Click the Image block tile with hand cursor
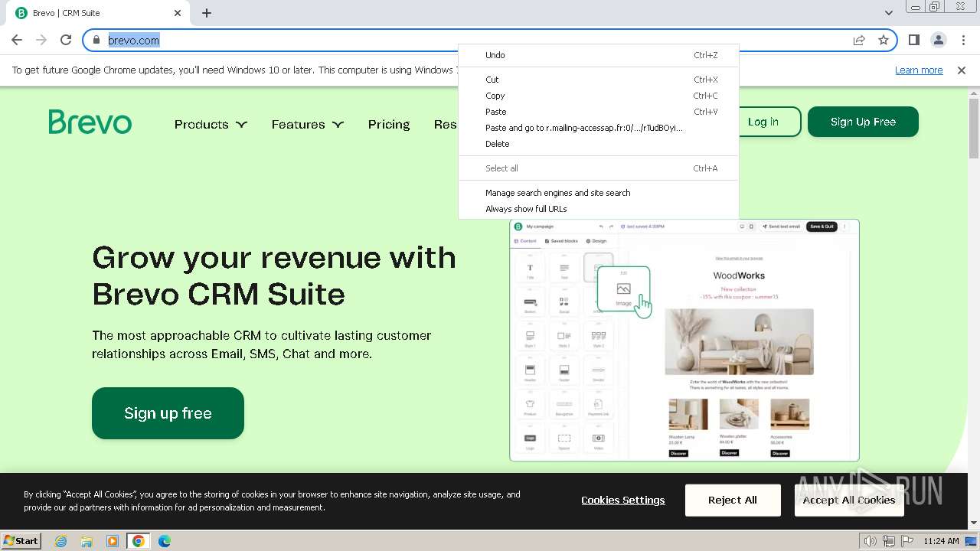The height and width of the screenshot is (551, 980). 624,288
